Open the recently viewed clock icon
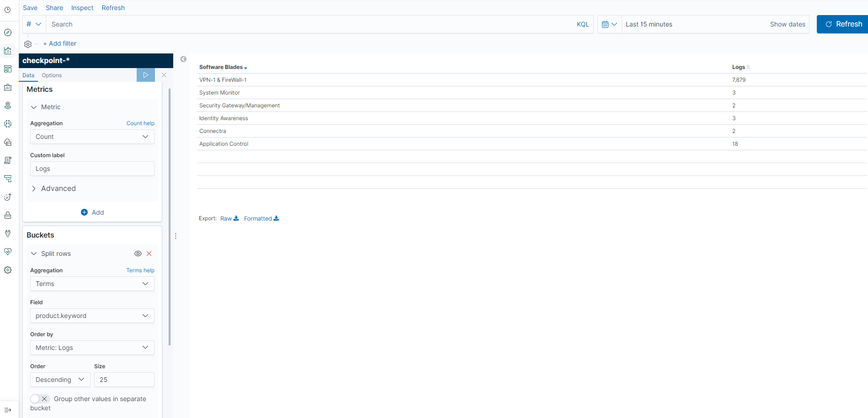The width and height of the screenshot is (868, 418). [8, 10]
